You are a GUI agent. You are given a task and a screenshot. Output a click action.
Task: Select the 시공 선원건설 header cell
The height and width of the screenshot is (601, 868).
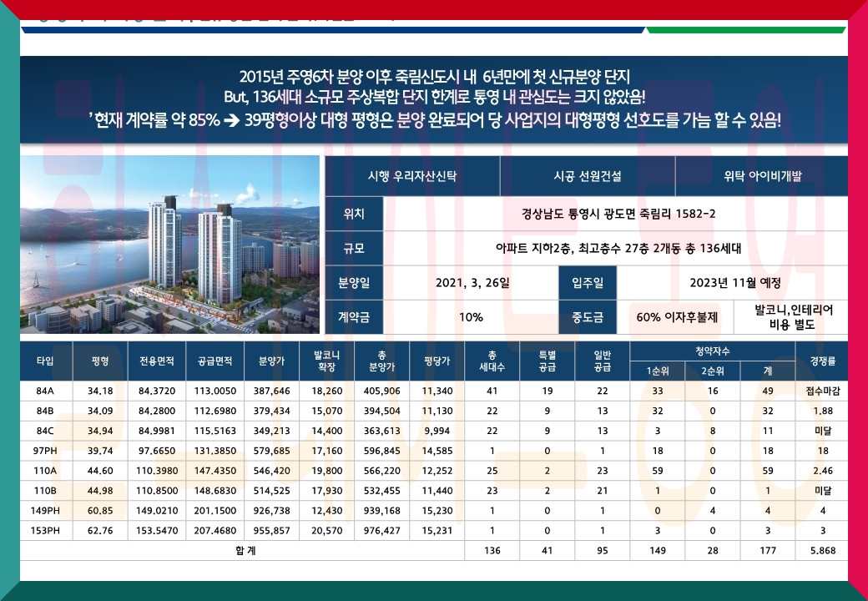(588, 176)
